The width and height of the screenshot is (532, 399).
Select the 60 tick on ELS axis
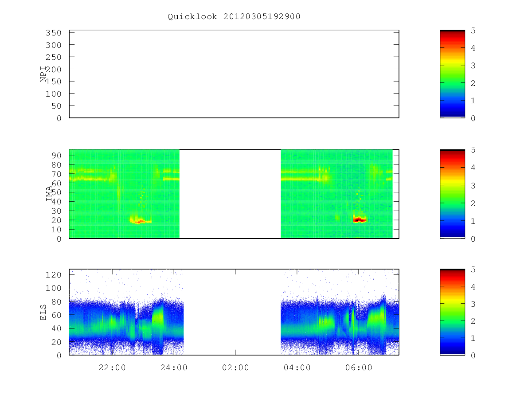point(56,315)
